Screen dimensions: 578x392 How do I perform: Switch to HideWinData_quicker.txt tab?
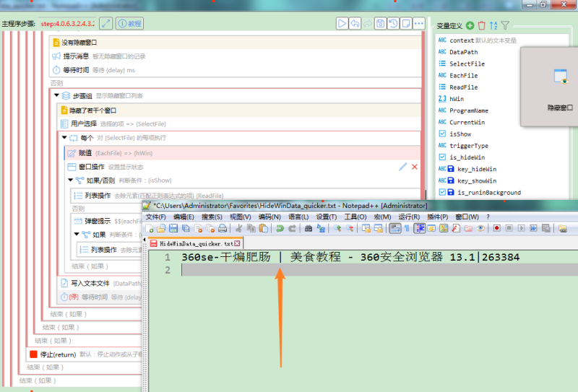[x=196, y=243]
